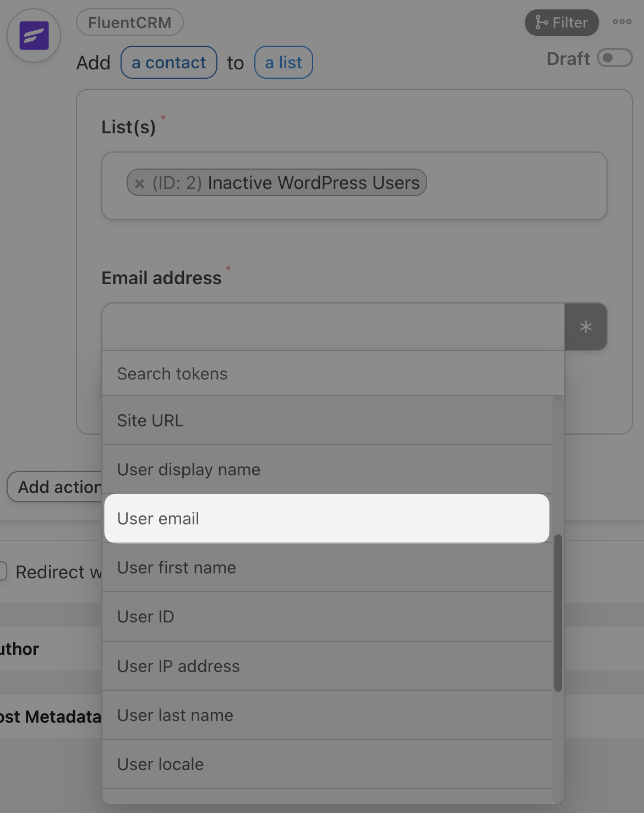The height and width of the screenshot is (813, 644).
Task: Click the FluentCRM integration label
Action: pyautogui.click(x=130, y=23)
